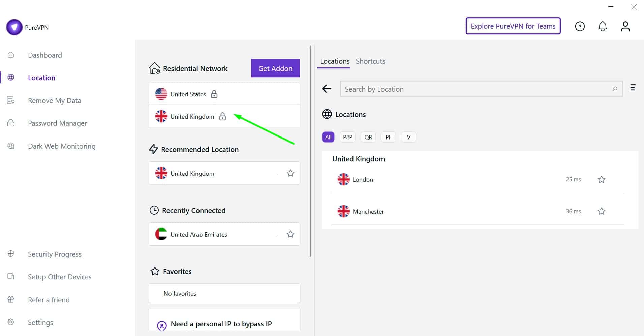
Task: Open Dark Web Monitoring page
Action: (x=62, y=146)
